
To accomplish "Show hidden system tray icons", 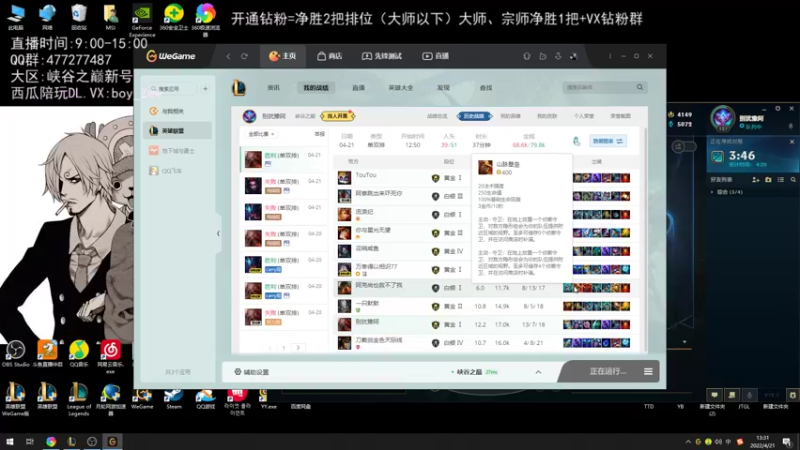I will coord(688,442).
